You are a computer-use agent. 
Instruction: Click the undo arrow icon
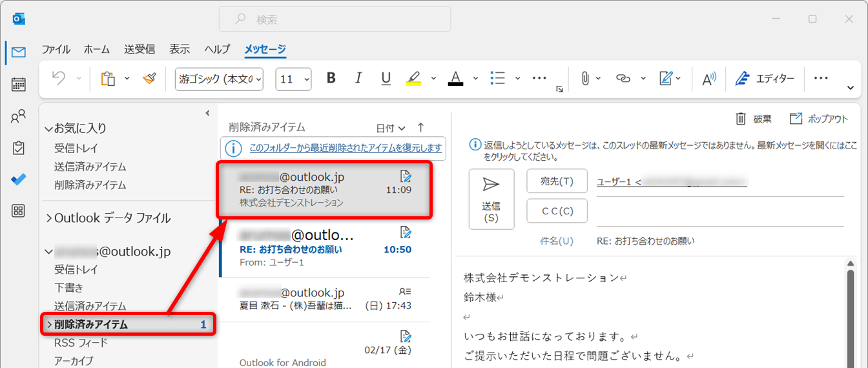[59, 78]
